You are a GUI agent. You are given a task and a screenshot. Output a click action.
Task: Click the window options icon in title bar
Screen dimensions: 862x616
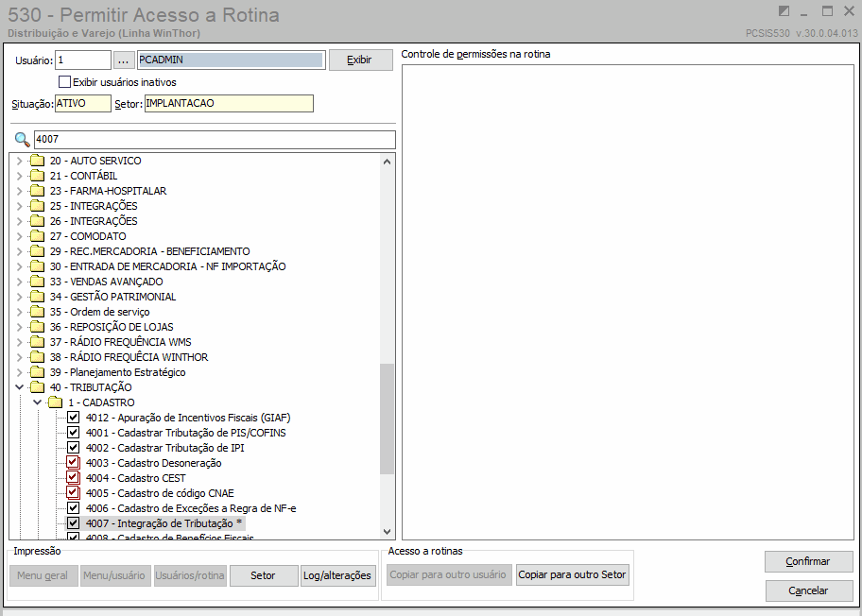click(x=784, y=11)
